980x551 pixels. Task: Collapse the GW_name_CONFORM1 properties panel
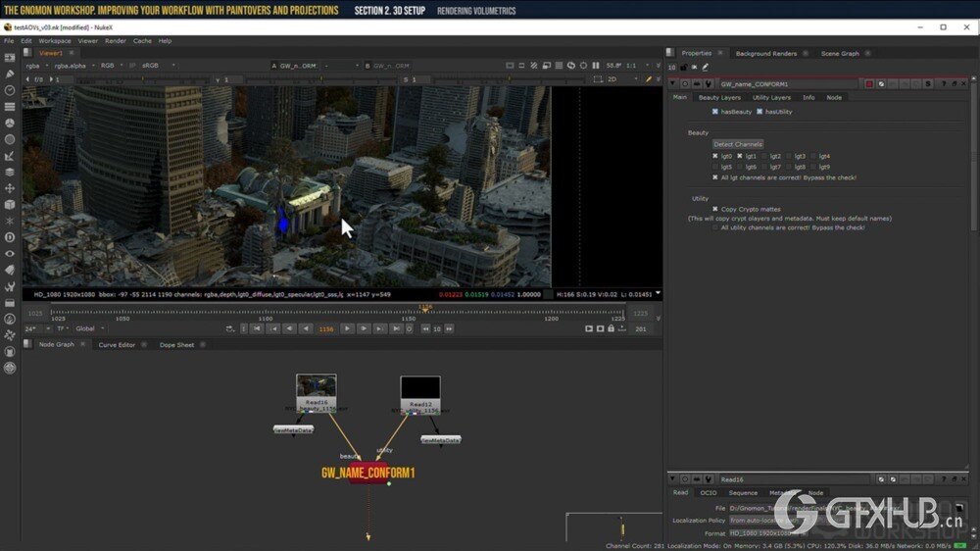click(672, 83)
